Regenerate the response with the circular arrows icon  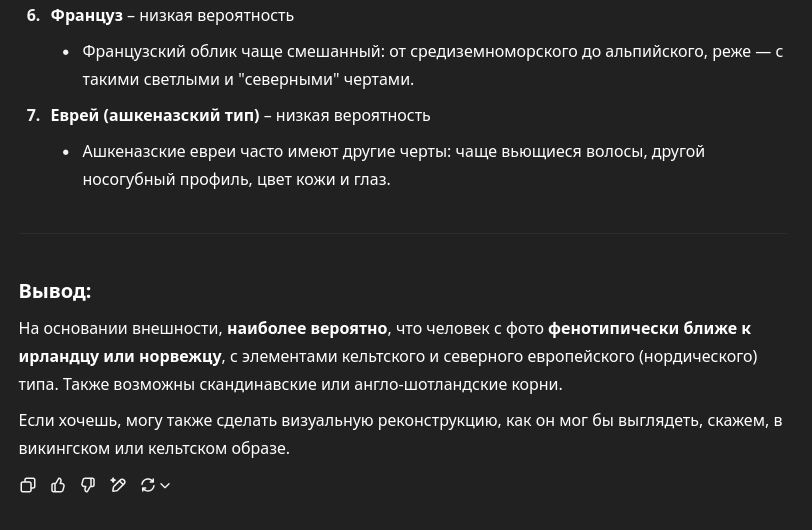click(148, 485)
